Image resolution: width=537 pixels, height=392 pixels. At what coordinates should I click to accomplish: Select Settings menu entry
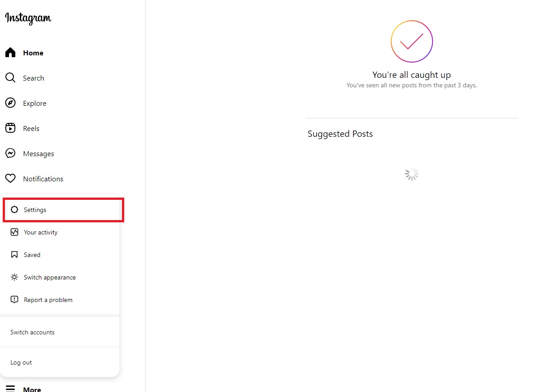click(x=63, y=210)
